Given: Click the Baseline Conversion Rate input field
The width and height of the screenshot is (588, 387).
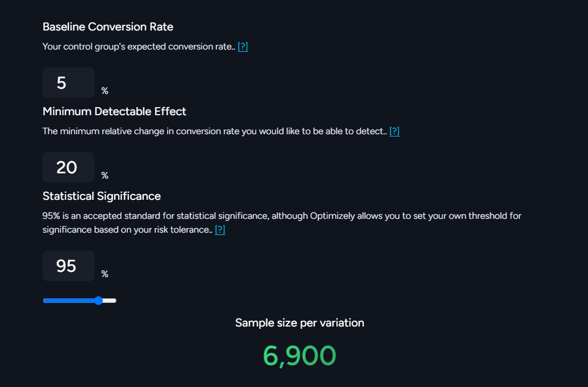Looking at the screenshot, I should coord(68,83).
